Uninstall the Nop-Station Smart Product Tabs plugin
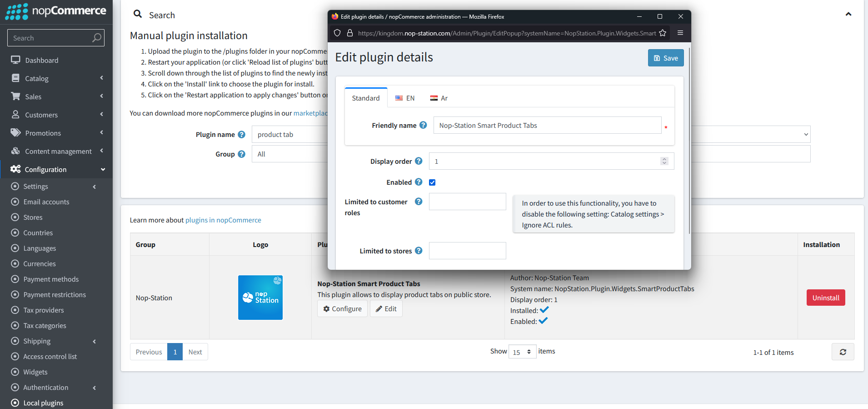The image size is (868, 409). click(826, 298)
